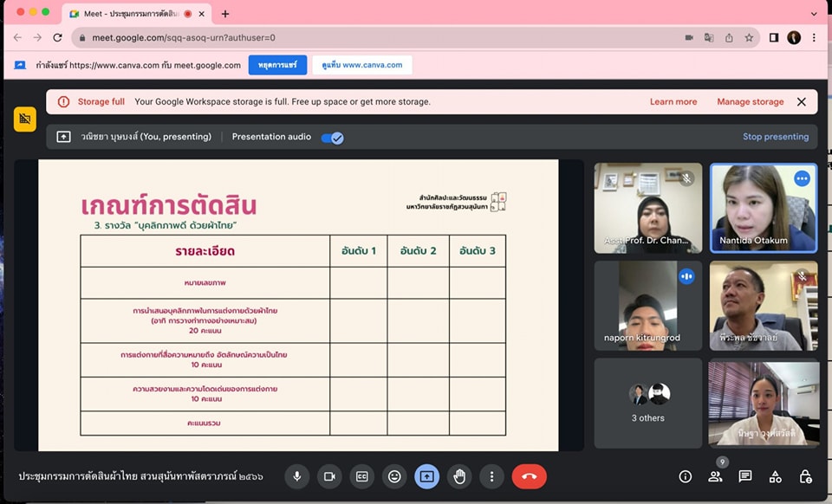Click Stop presenting
This screenshot has width=832, height=504.
coord(775,137)
